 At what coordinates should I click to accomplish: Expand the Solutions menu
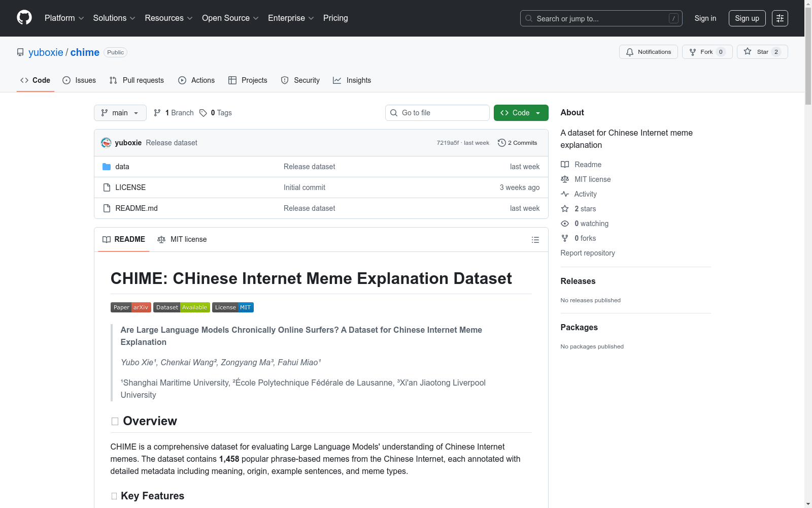[114, 18]
